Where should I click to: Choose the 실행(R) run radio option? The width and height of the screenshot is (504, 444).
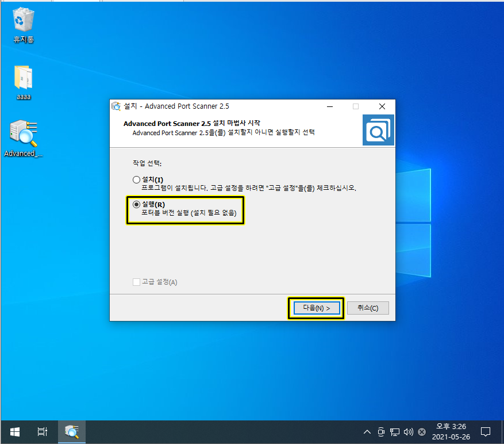136,204
